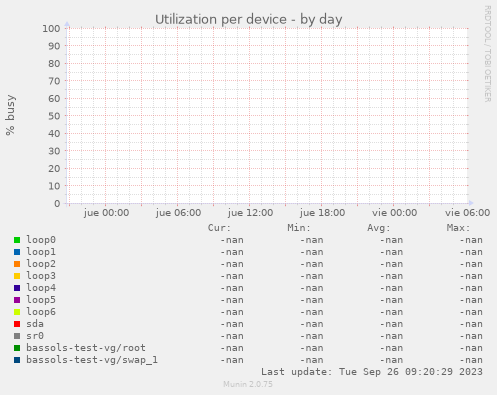Click the 0 y-axis value
Screen dimensions: 497x395
pos(57,203)
